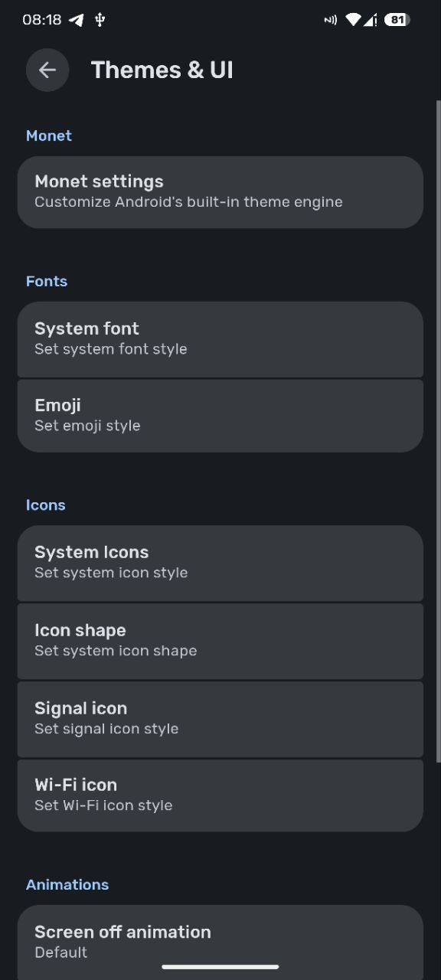Open System Icons style options
441x980 pixels.
[x=220, y=563]
